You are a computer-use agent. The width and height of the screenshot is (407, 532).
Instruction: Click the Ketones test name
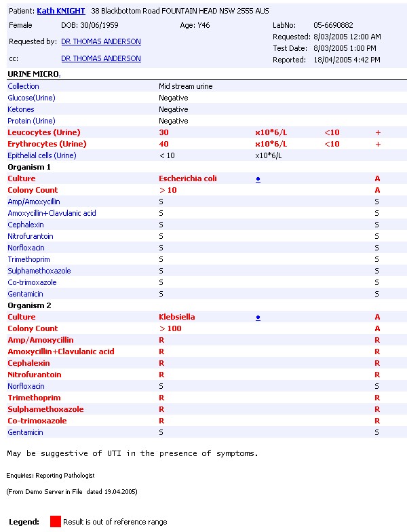pos(21,110)
